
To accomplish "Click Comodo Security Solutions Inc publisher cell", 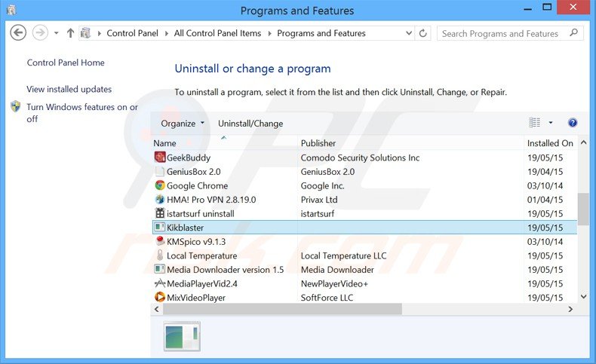I will pos(360,158).
